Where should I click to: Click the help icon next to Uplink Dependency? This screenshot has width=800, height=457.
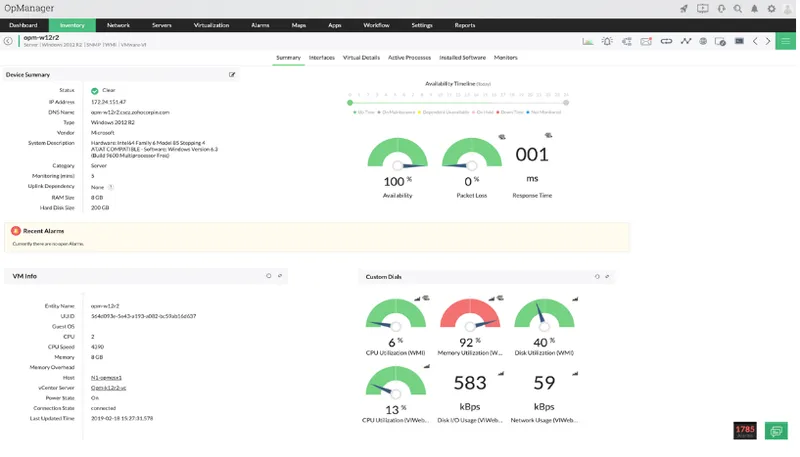pos(111,187)
